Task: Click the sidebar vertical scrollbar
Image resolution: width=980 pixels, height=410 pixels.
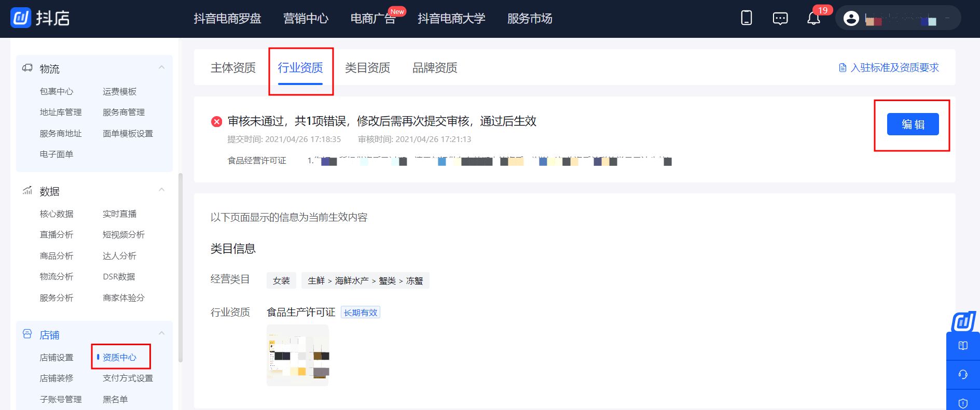Action: pyautogui.click(x=181, y=267)
